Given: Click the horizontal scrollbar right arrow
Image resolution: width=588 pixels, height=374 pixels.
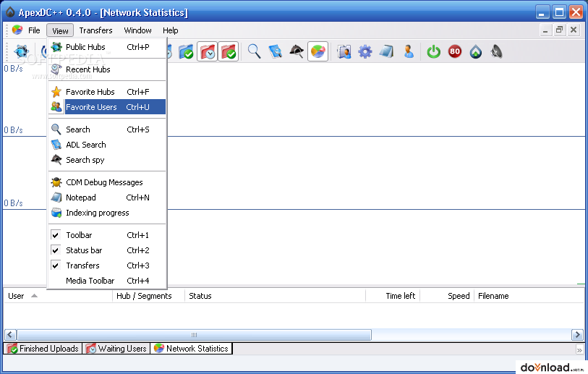Looking at the screenshot, I should coord(577,335).
